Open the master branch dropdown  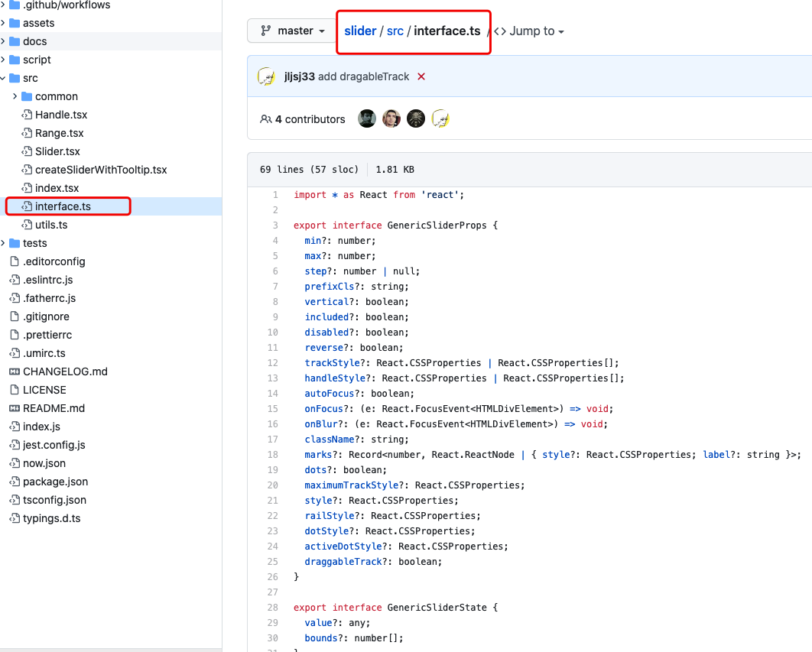tap(291, 31)
